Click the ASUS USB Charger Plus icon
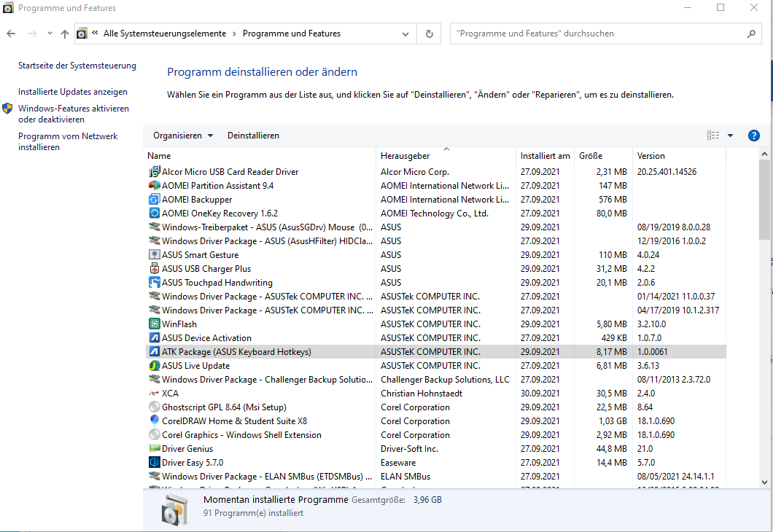Screen dimensions: 773x532 155,268
